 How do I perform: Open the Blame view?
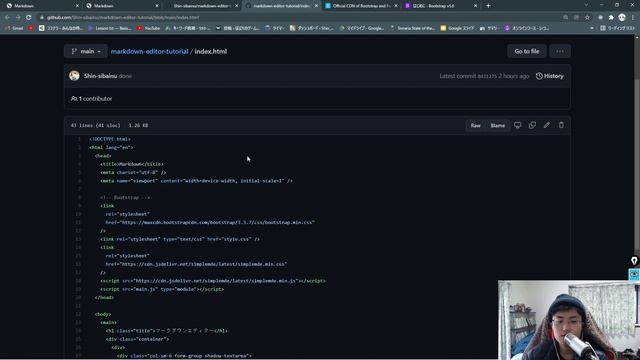(x=498, y=125)
